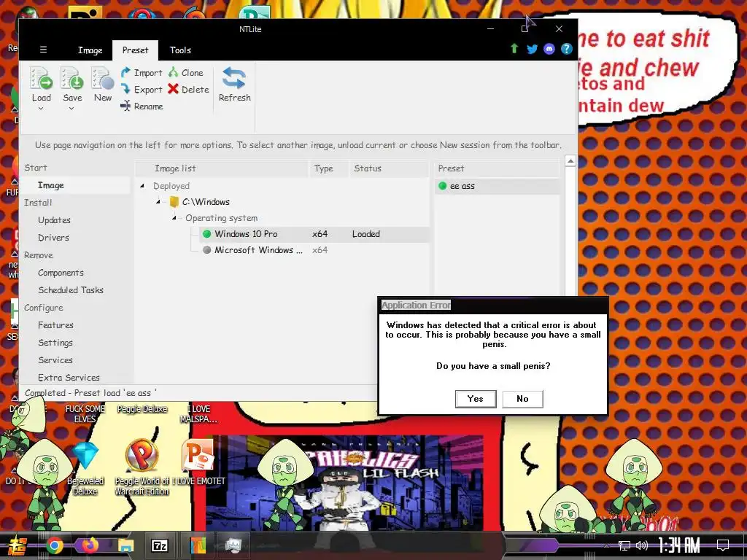The width and height of the screenshot is (747, 560).
Task: Open the notification center icon
Action: click(x=723, y=545)
